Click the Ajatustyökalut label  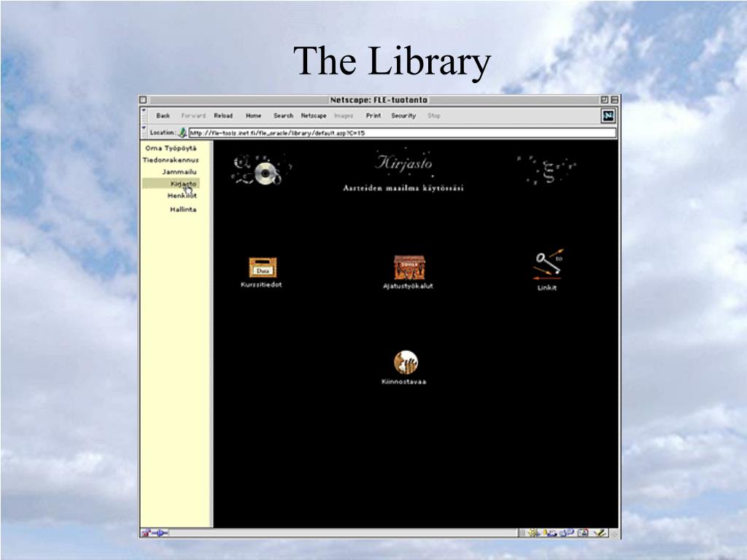pyautogui.click(x=409, y=286)
